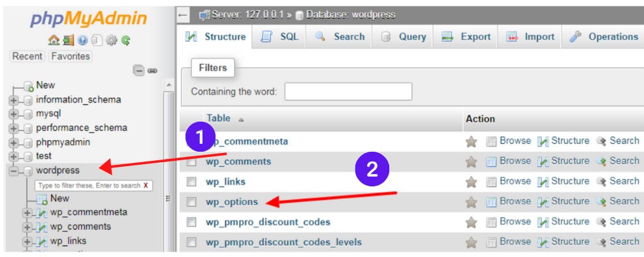The image size is (644, 257).
Task: Open navigation panel settings gear icon
Action: (x=111, y=40)
